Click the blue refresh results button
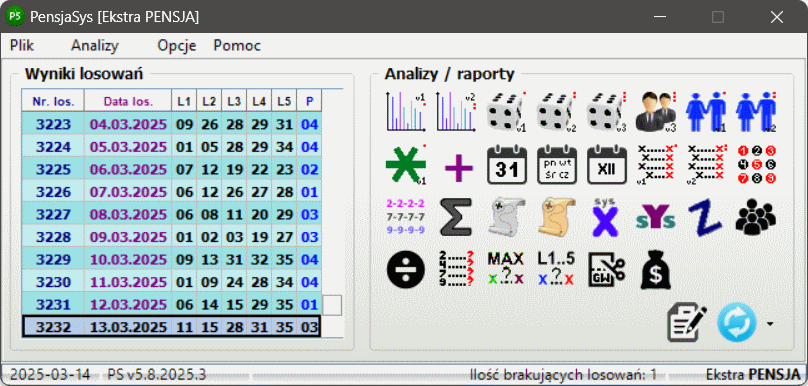The image size is (808, 386). click(x=737, y=322)
